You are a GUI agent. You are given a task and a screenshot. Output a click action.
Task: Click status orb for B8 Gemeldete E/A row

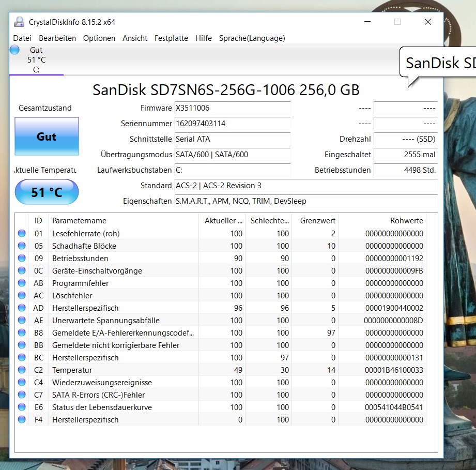click(x=22, y=333)
